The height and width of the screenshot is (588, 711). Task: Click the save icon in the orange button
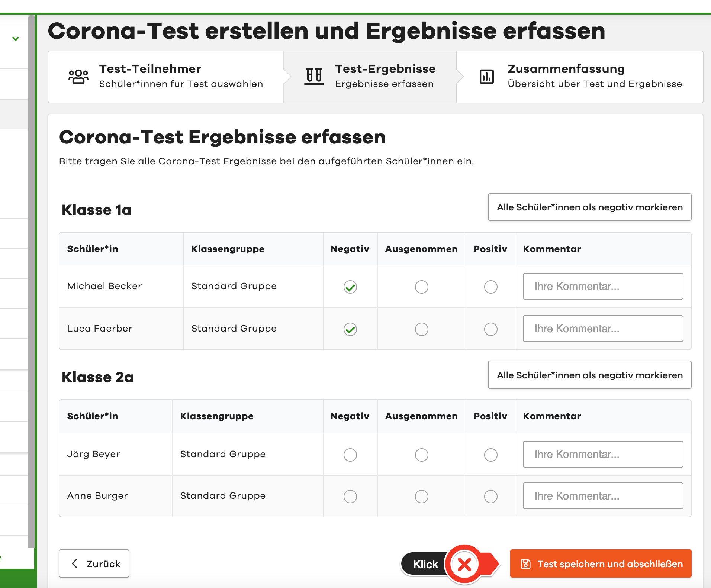point(525,564)
